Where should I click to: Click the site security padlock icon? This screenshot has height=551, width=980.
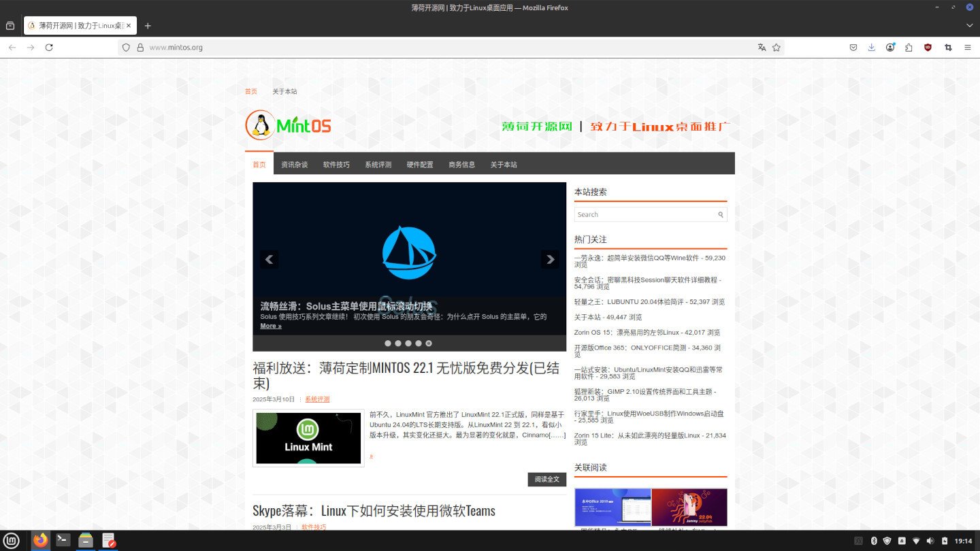pyautogui.click(x=140, y=48)
